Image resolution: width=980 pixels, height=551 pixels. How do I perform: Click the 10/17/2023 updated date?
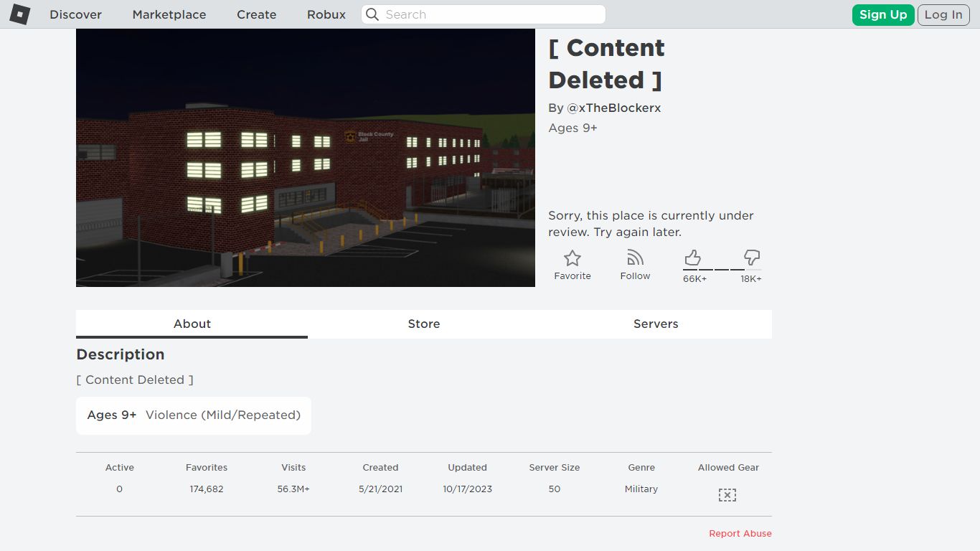467,489
